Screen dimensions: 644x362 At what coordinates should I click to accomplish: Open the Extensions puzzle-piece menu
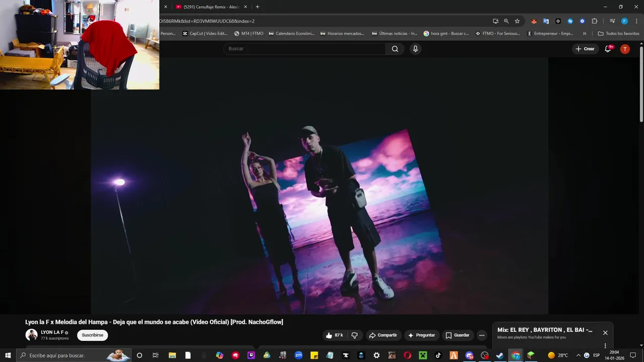coord(594,21)
